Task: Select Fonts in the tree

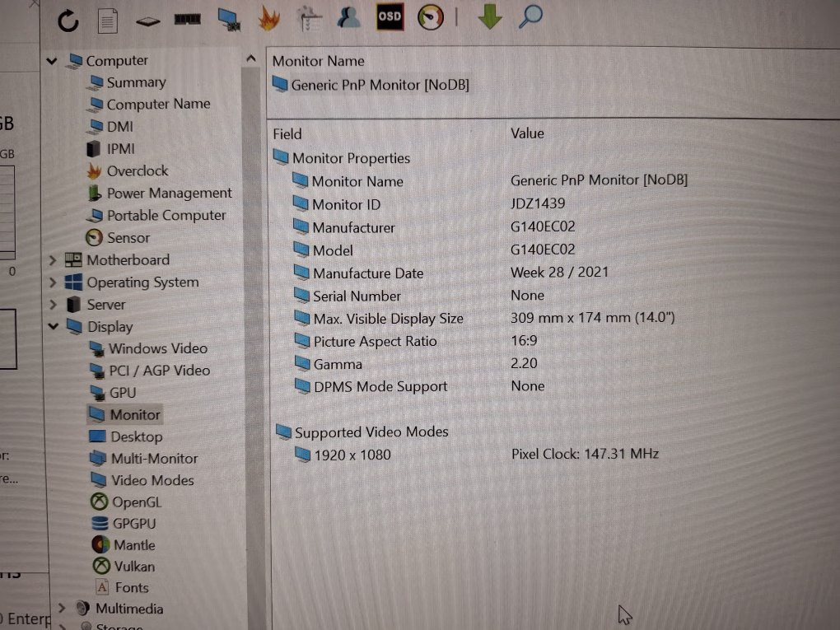Action: coord(123,588)
